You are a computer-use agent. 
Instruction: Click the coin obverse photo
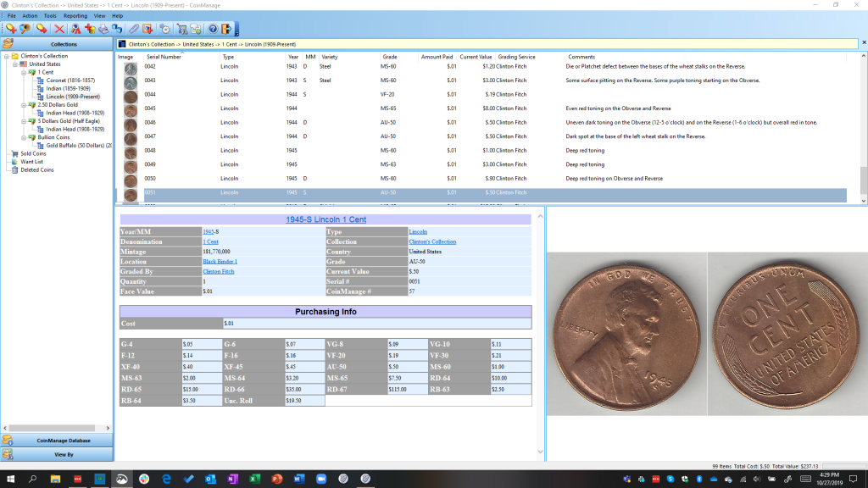click(x=626, y=334)
